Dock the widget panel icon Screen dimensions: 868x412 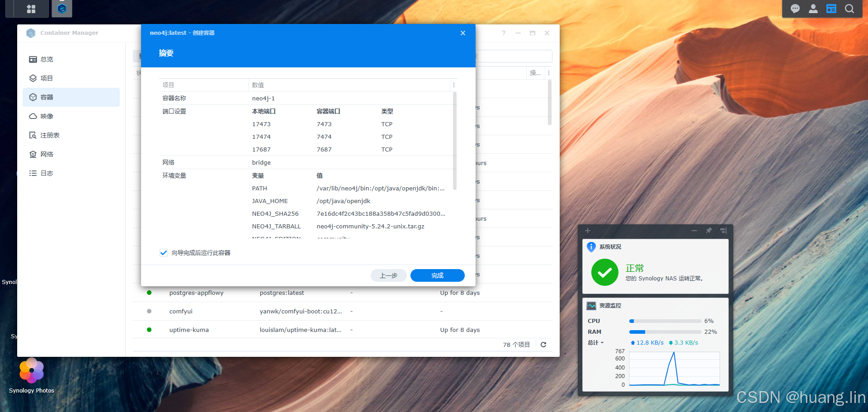tap(723, 231)
